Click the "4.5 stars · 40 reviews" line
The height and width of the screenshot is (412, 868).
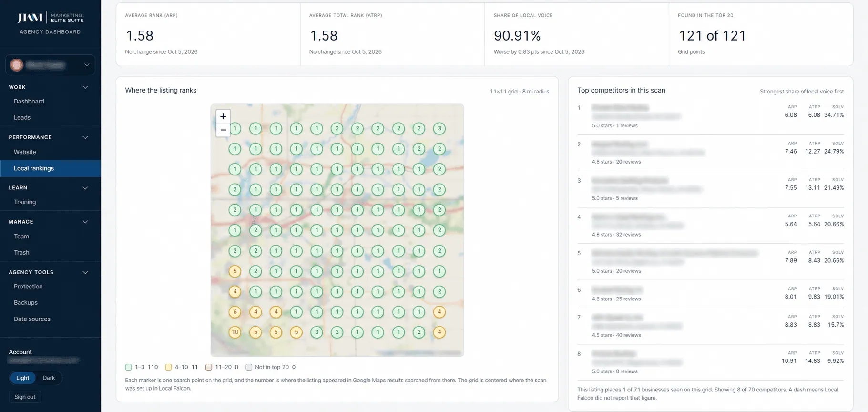click(x=616, y=335)
